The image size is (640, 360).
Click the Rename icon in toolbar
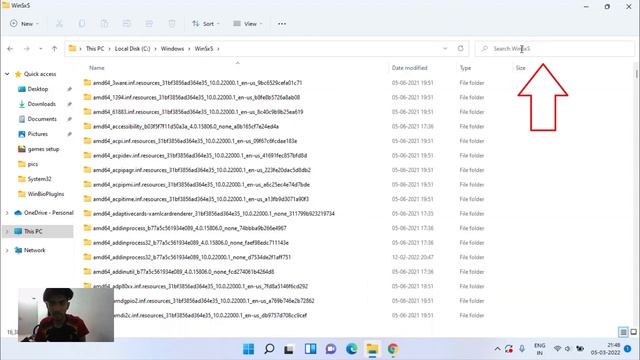pyautogui.click(x=127, y=24)
